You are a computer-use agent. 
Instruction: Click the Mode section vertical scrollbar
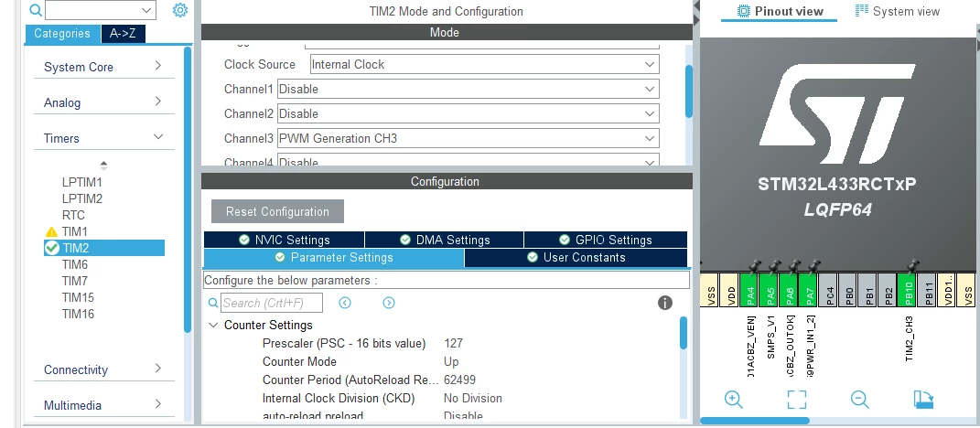[x=689, y=91]
